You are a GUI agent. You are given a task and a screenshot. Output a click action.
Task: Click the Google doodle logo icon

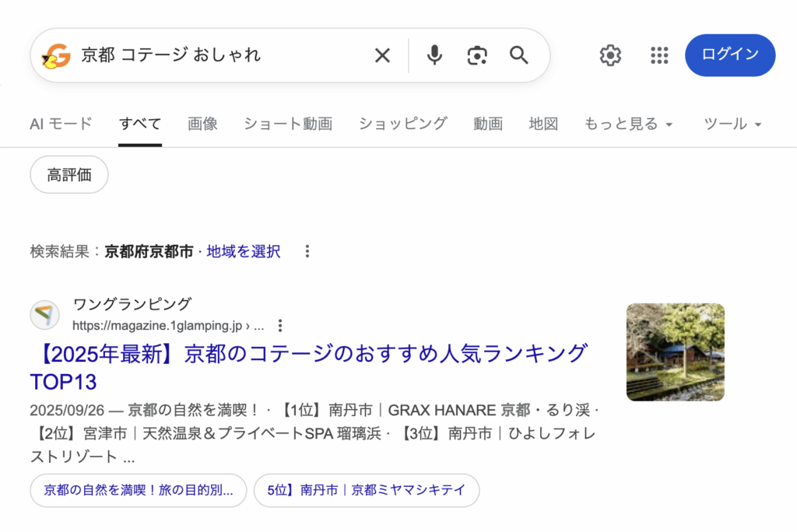click(55, 55)
